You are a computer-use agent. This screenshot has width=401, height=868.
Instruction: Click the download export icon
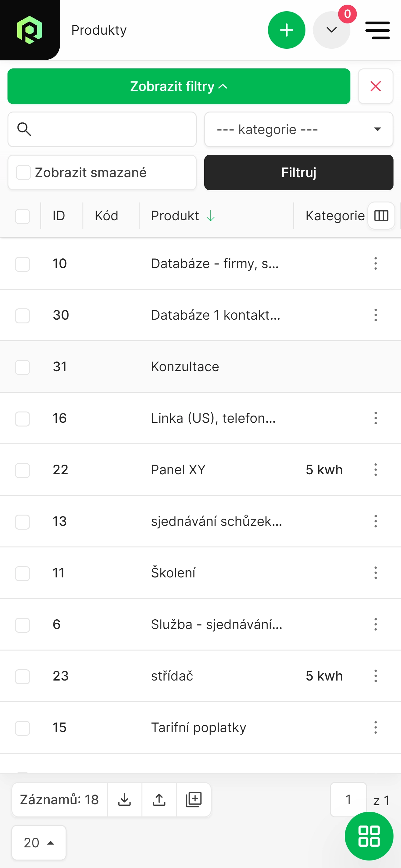(x=125, y=799)
